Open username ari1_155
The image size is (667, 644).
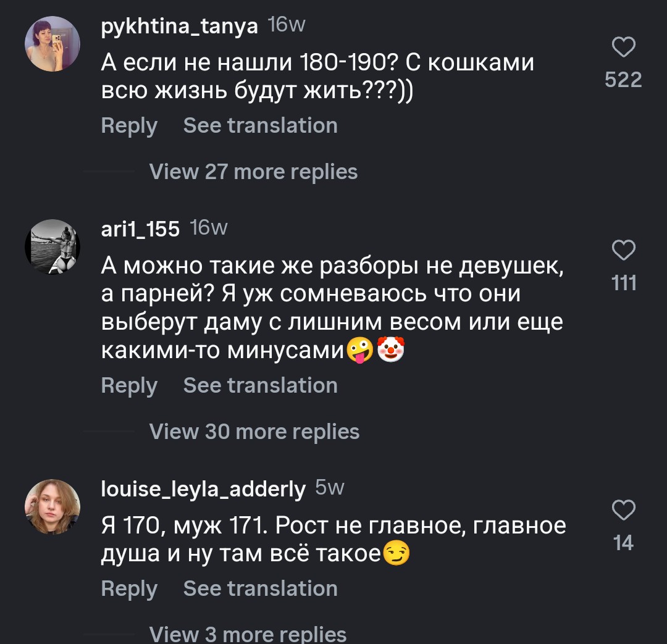click(140, 229)
